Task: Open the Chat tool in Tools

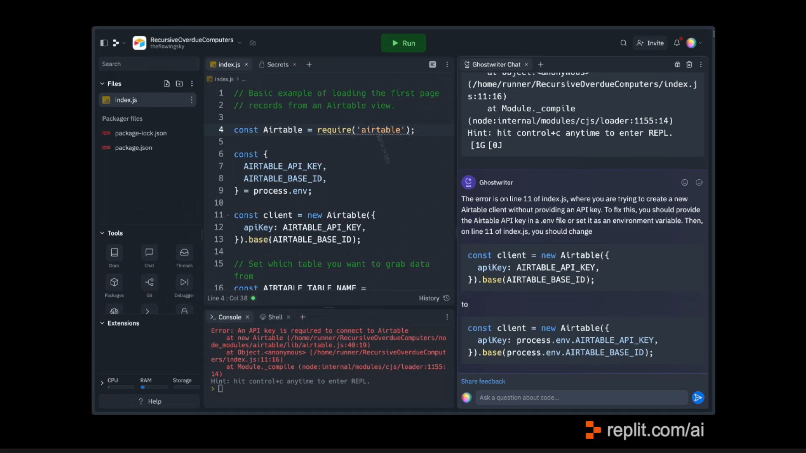Action: (149, 256)
